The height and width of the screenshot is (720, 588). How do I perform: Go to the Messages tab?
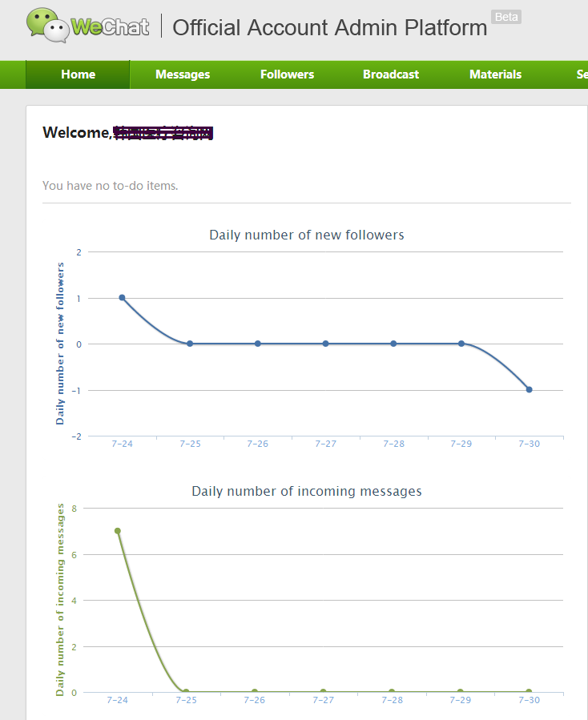183,74
